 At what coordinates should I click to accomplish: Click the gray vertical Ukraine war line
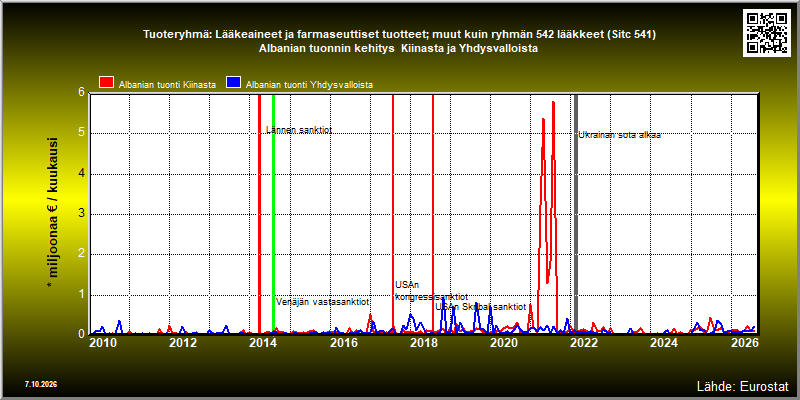[576, 214]
